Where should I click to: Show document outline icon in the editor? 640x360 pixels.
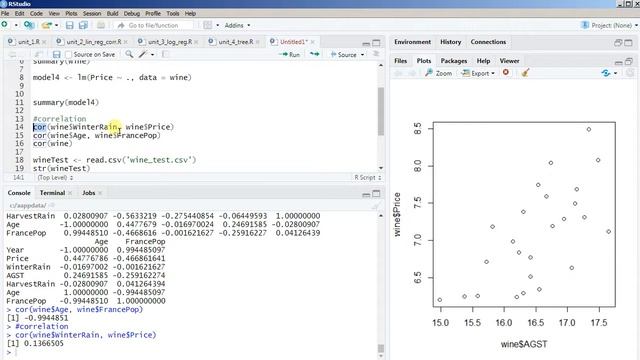[376, 54]
